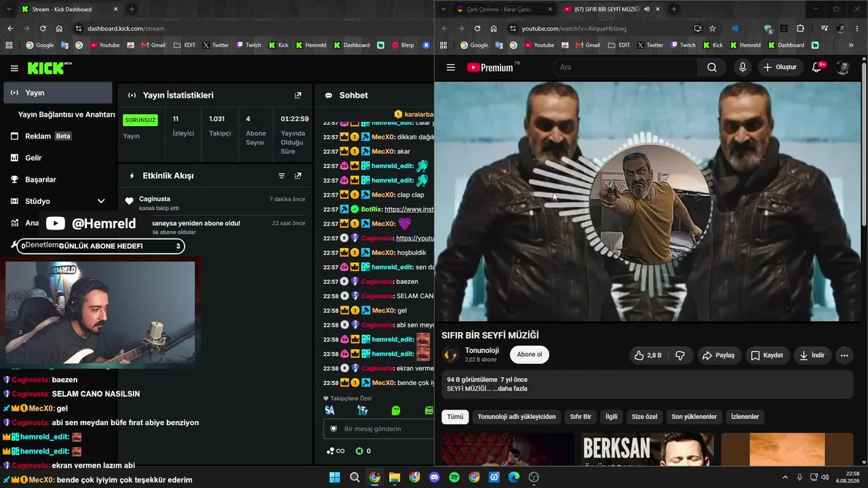Open the Kick dashboard hamburger menu
This screenshot has width=868, height=488.
coord(14,68)
